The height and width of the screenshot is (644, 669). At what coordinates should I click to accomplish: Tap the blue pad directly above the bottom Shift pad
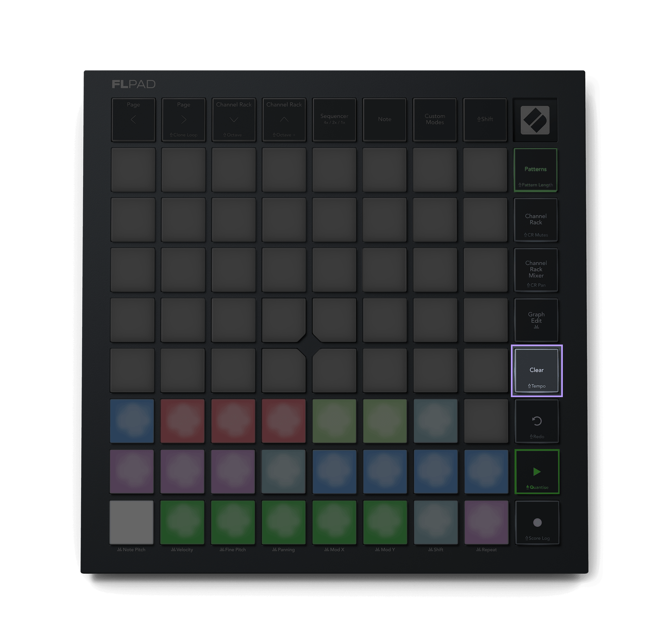[435, 471]
